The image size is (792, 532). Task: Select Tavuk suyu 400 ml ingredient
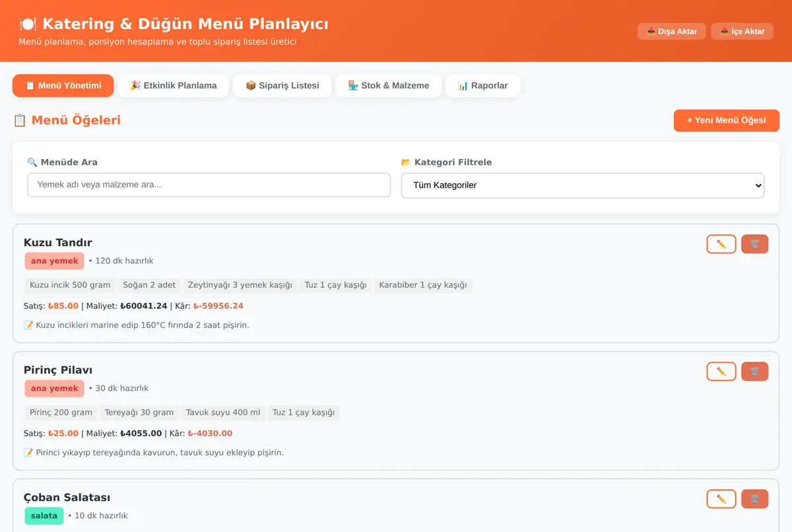point(223,413)
